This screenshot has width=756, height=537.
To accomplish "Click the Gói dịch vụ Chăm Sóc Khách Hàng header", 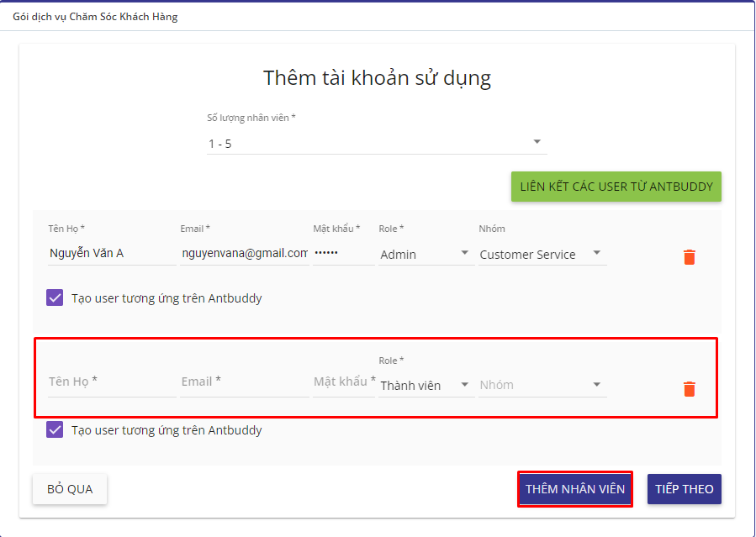I will tap(95, 16).
